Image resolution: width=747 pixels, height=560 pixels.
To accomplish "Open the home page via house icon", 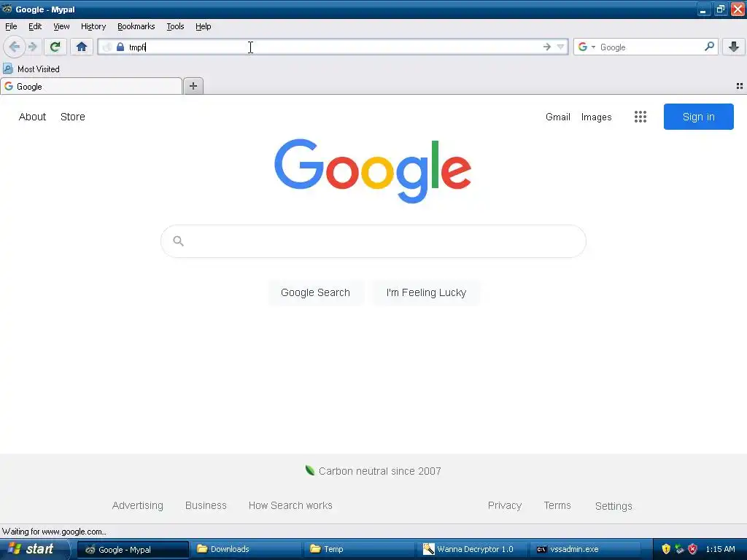I will 82,47.
